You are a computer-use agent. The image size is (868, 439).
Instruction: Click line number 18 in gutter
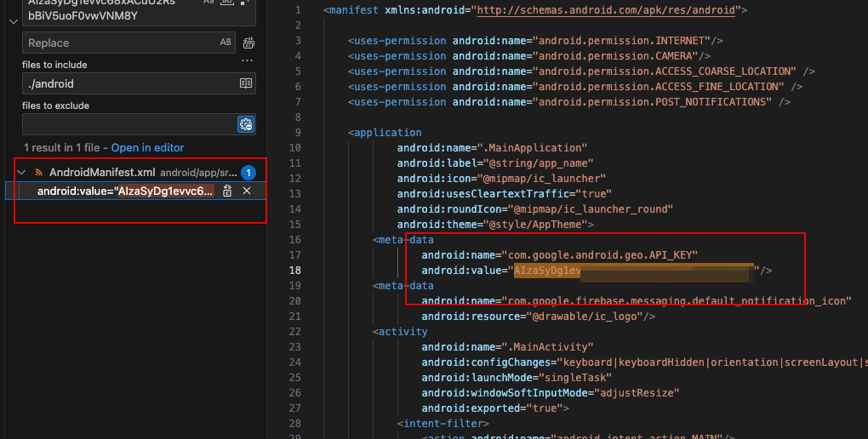point(295,271)
